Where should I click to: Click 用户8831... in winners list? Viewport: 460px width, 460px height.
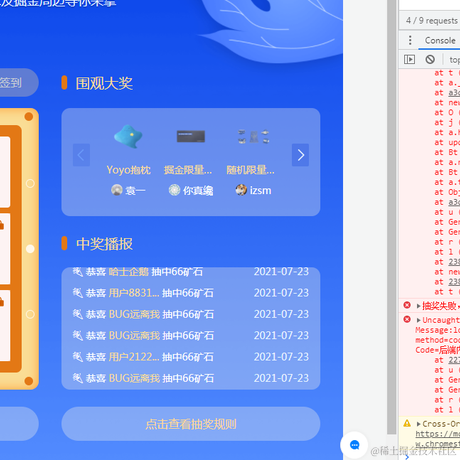point(134,293)
